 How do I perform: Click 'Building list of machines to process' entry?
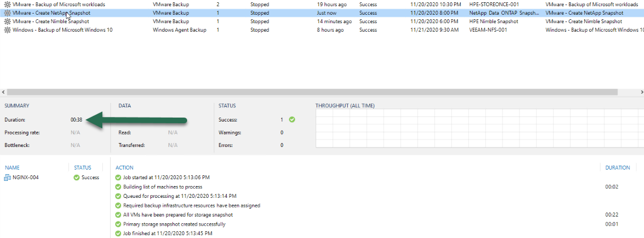coord(163,187)
